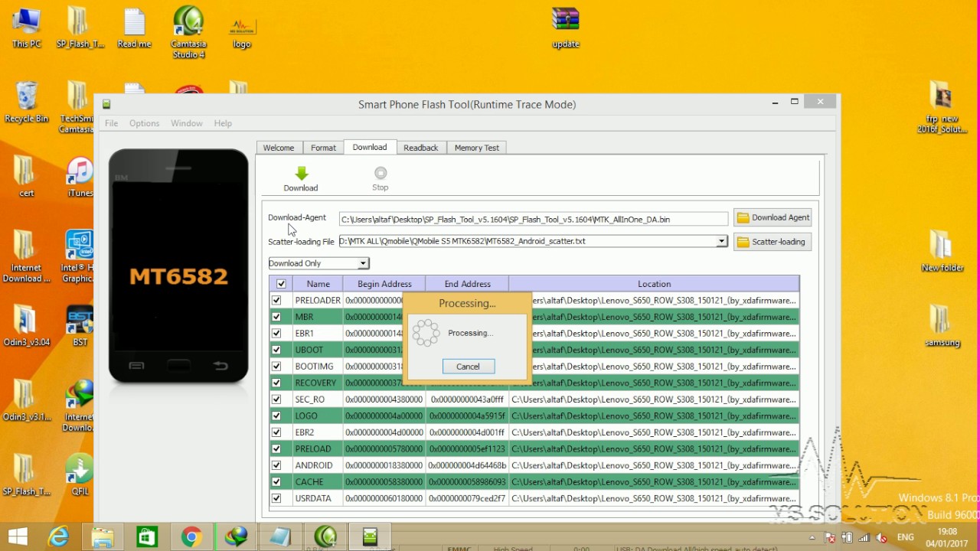The image size is (980, 551).
Task: Open File Explorer from taskbar
Action: (103, 537)
